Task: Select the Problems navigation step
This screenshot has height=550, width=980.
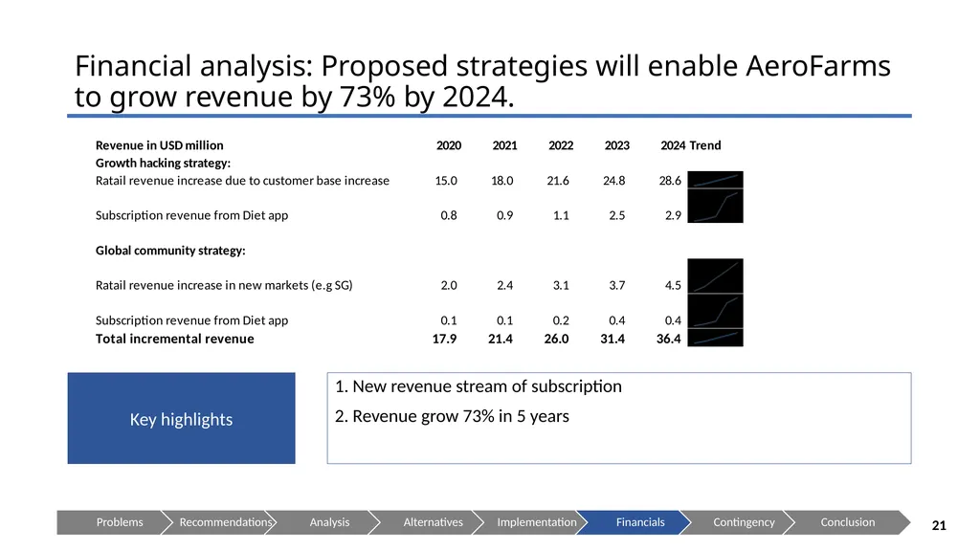Action: click(114, 522)
